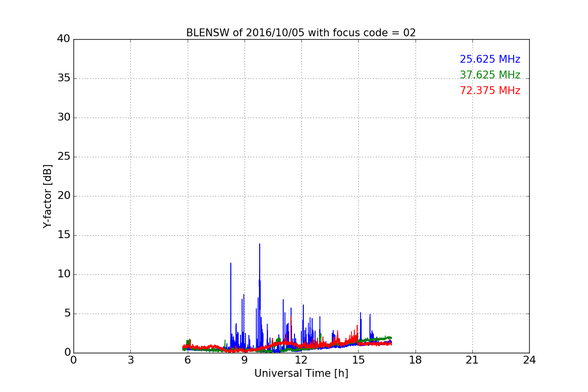
Task: Select the 72.375 MHz legend label
Action: point(490,91)
